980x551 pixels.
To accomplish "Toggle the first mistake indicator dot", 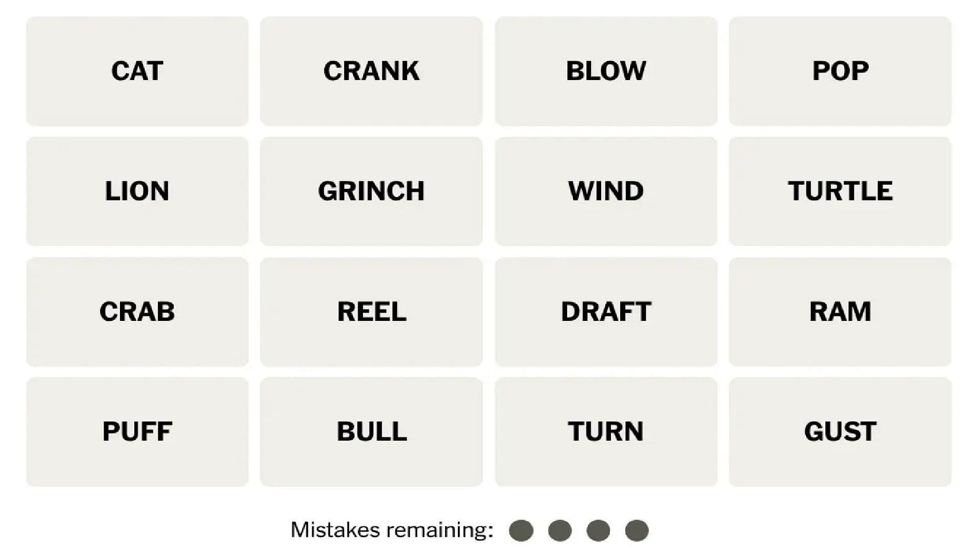I will coord(522,530).
